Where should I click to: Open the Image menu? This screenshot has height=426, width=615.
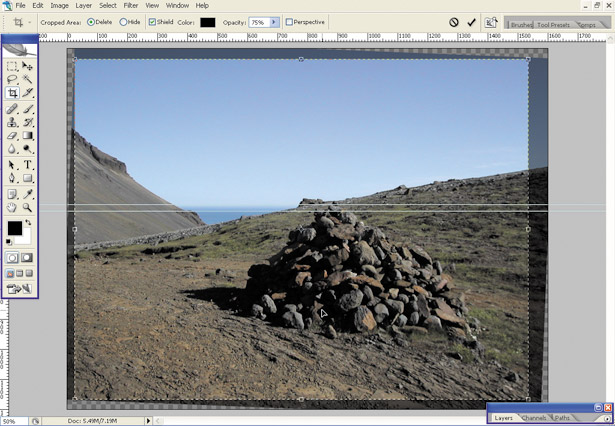pyautogui.click(x=59, y=5)
